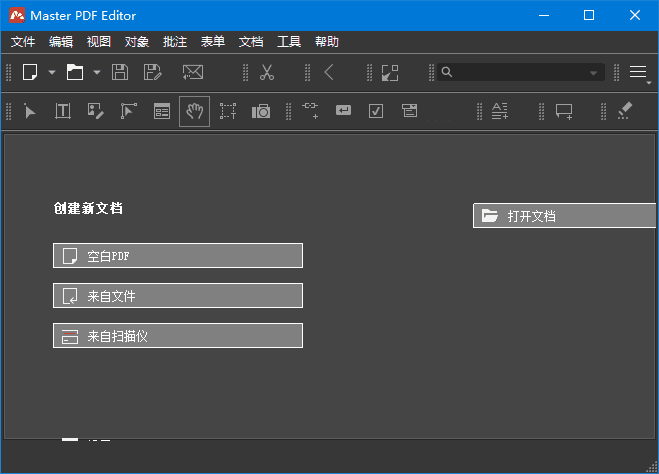Open the 文件 menu

[23, 42]
